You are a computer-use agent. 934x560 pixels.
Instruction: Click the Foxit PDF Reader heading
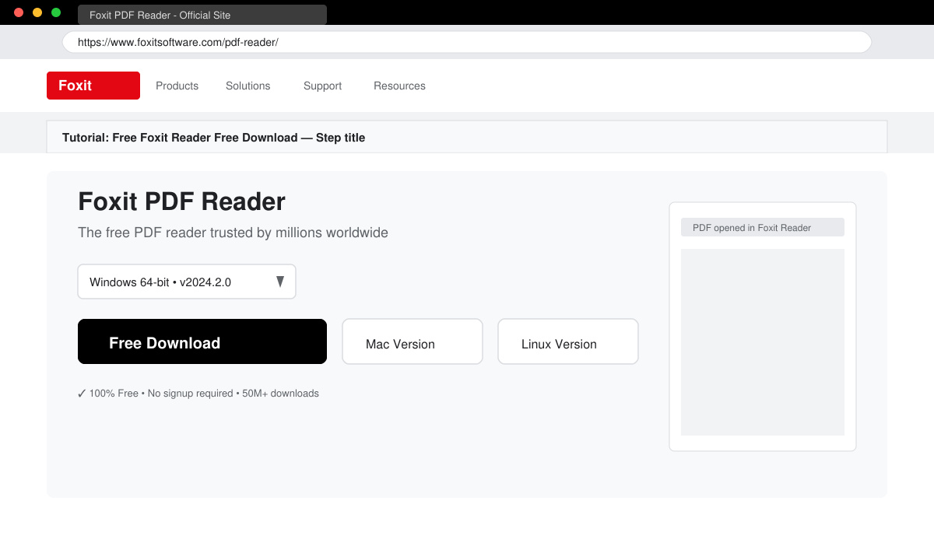(181, 201)
